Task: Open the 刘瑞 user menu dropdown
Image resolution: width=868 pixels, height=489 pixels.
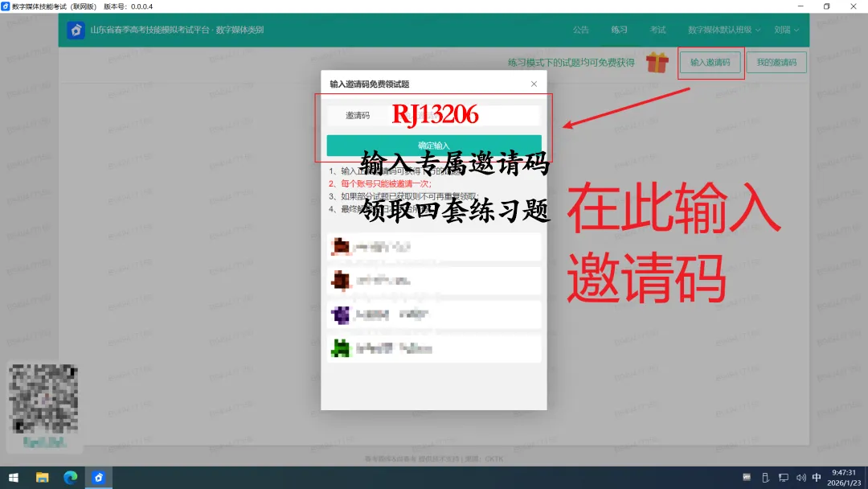Action: (786, 30)
